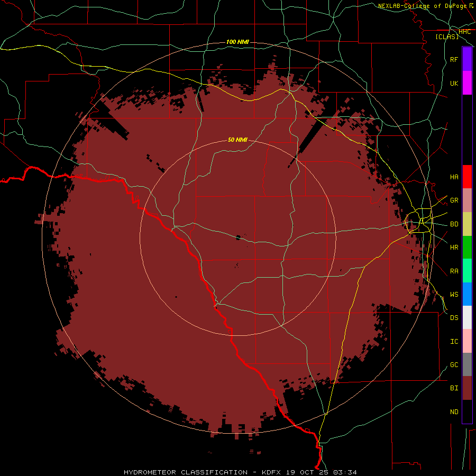Click the ND black legend swatch
This screenshot has width=476, height=476.
[467, 411]
